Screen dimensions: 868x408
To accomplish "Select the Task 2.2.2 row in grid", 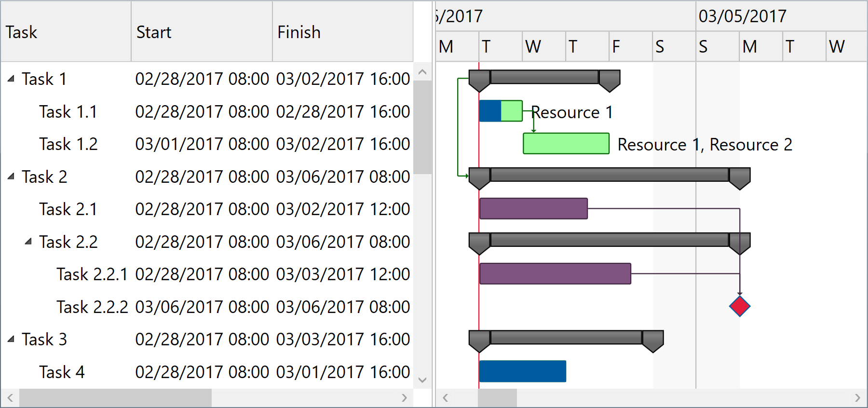I will 92,307.
